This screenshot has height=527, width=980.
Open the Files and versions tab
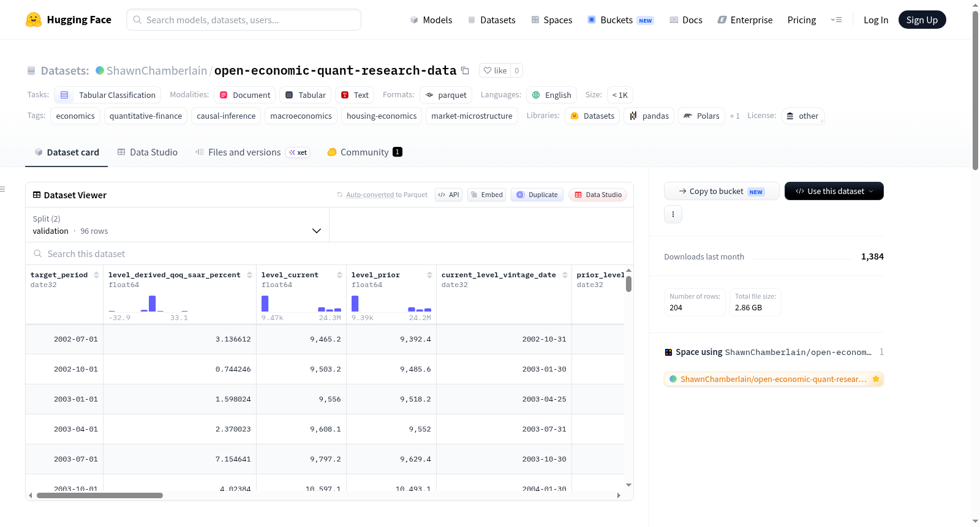(252, 152)
